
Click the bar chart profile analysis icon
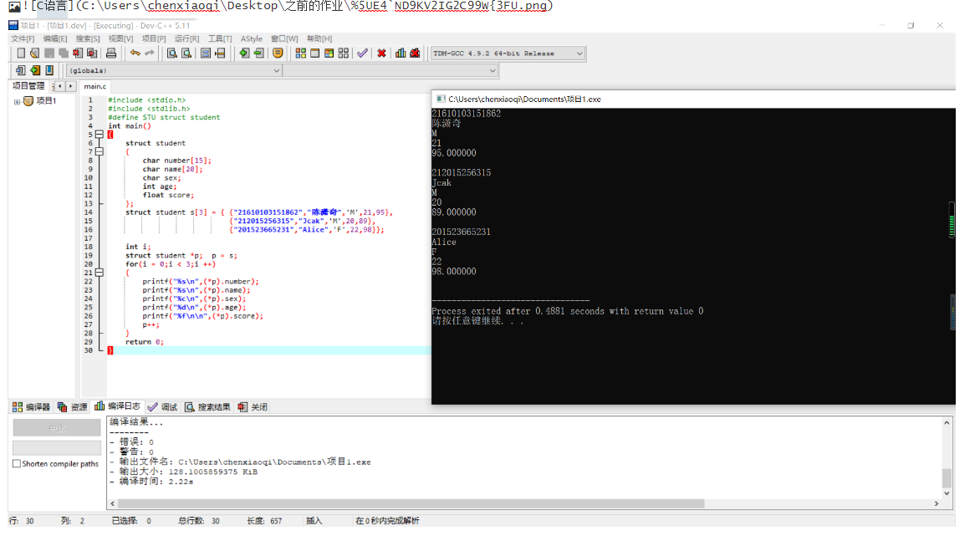[401, 54]
